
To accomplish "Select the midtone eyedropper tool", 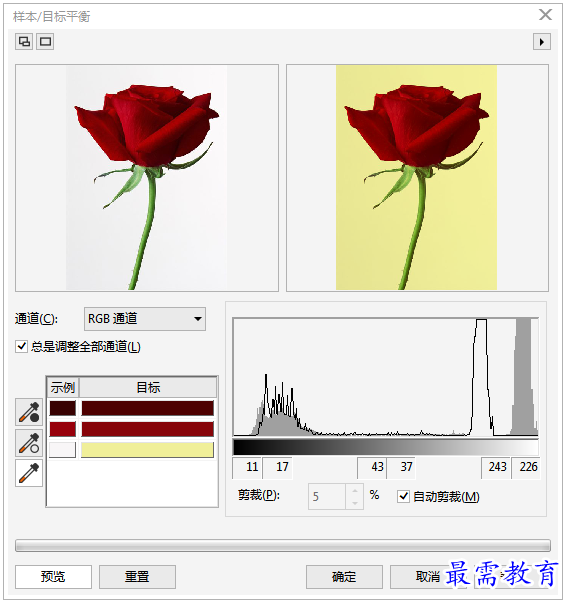I will coord(29,443).
